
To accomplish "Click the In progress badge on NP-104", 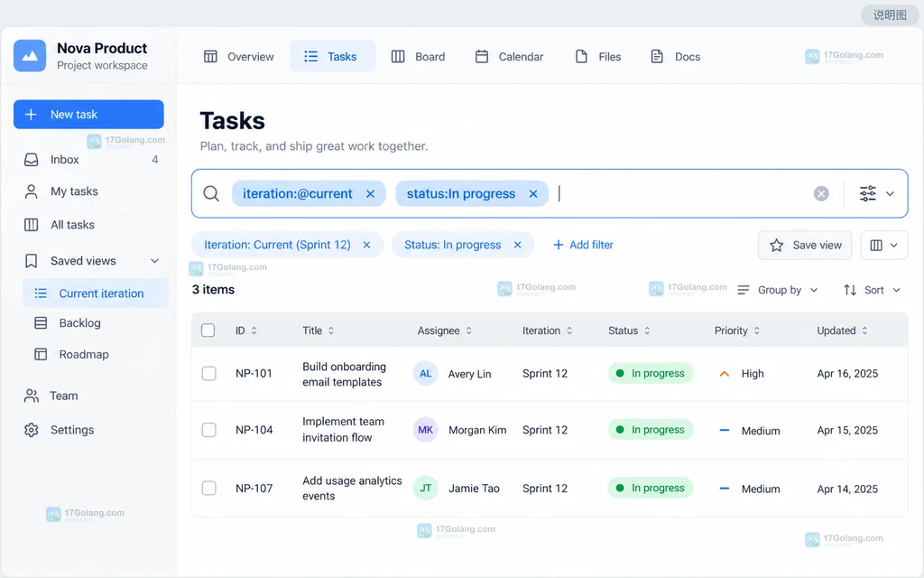I will (x=651, y=430).
